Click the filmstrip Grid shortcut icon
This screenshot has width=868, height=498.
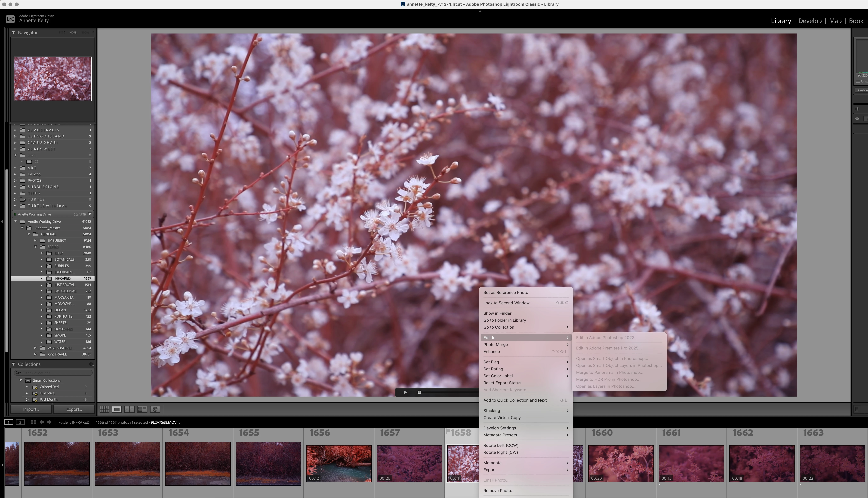33,422
